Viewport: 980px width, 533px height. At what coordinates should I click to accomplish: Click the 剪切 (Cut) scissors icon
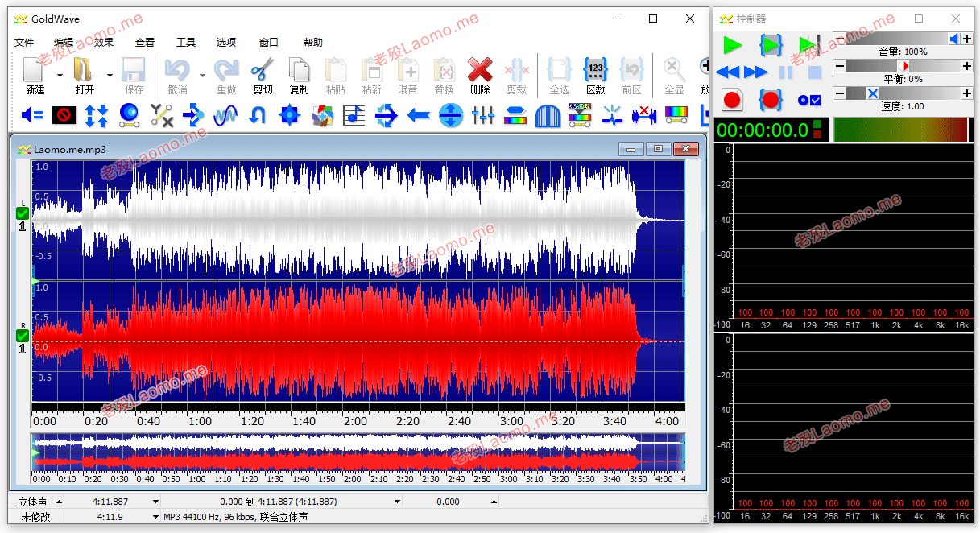263,70
